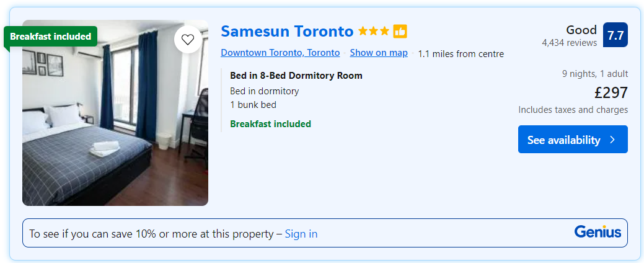
Task: Click the 1.1 miles from centre text
Action: [461, 54]
